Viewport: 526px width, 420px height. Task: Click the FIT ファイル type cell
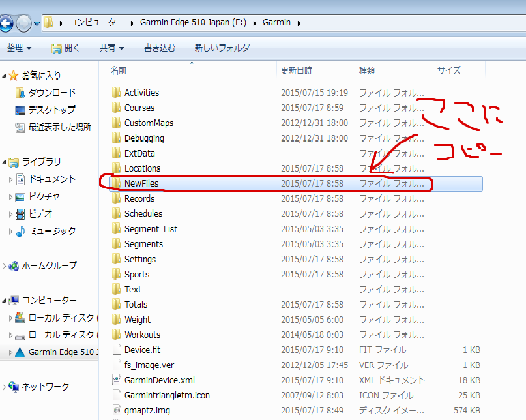pyautogui.click(x=383, y=350)
